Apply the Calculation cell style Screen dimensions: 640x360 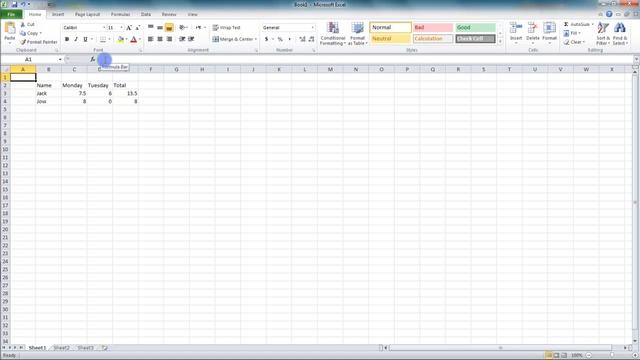433,39
